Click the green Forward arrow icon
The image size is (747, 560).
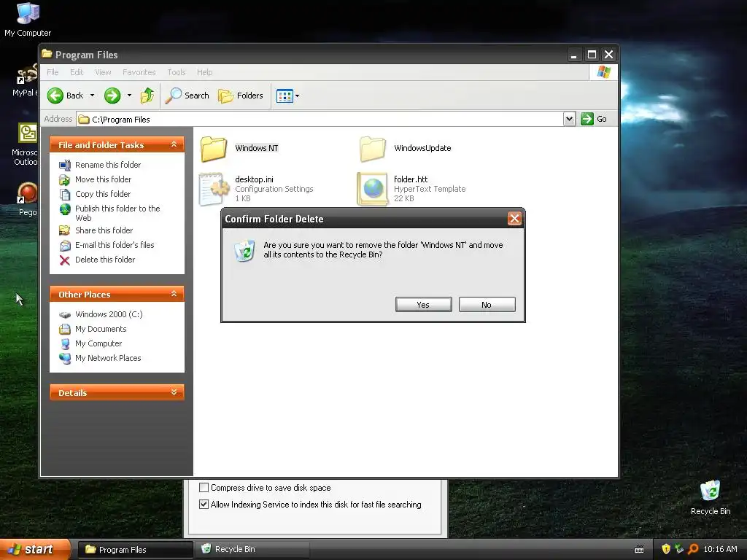click(x=112, y=96)
